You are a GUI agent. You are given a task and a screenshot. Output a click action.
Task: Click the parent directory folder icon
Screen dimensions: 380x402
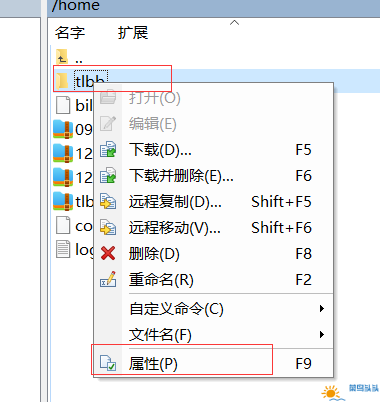tap(62, 57)
